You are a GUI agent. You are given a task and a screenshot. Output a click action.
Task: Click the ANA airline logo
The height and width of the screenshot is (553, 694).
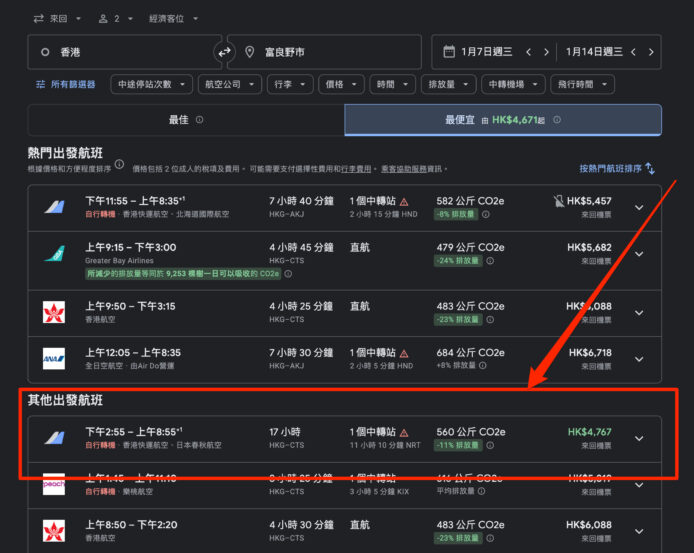(x=54, y=359)
